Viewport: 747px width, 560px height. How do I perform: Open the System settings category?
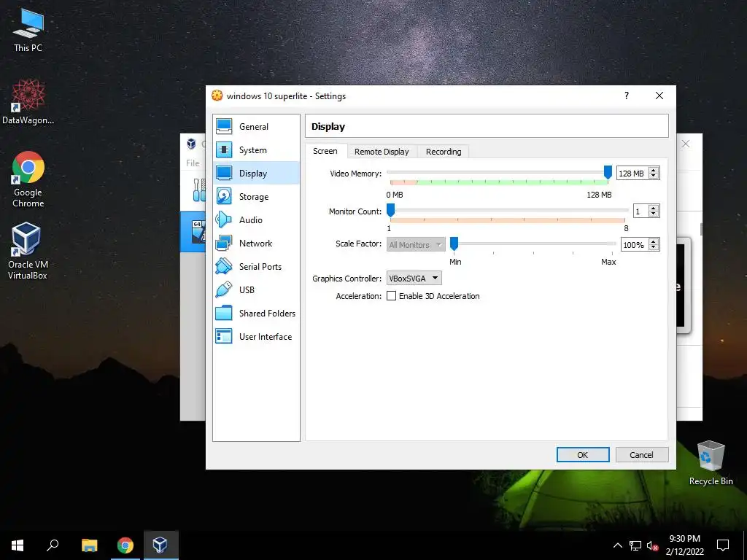tap(256, 150)
